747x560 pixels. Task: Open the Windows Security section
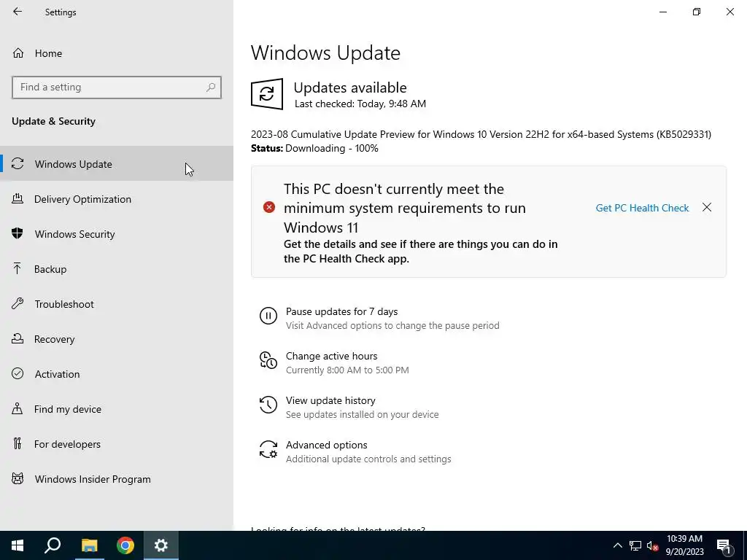(x=117, y=234)
